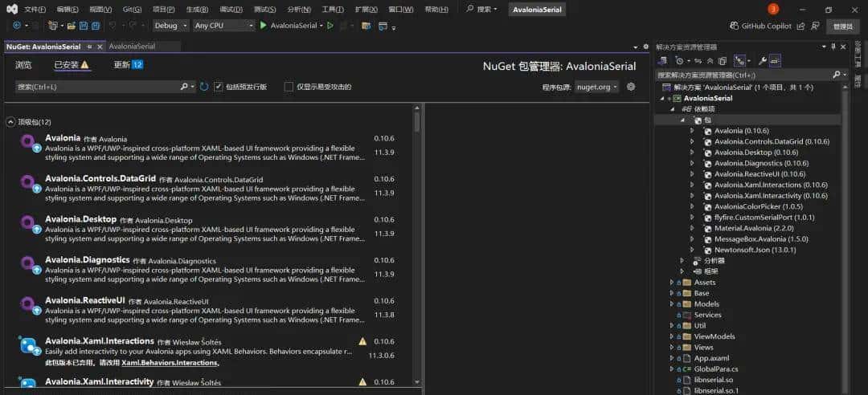This screenshot has height=395, width=868.
Task: Switch views with the Solution Explorer home icon
Action: pos(662,61)
